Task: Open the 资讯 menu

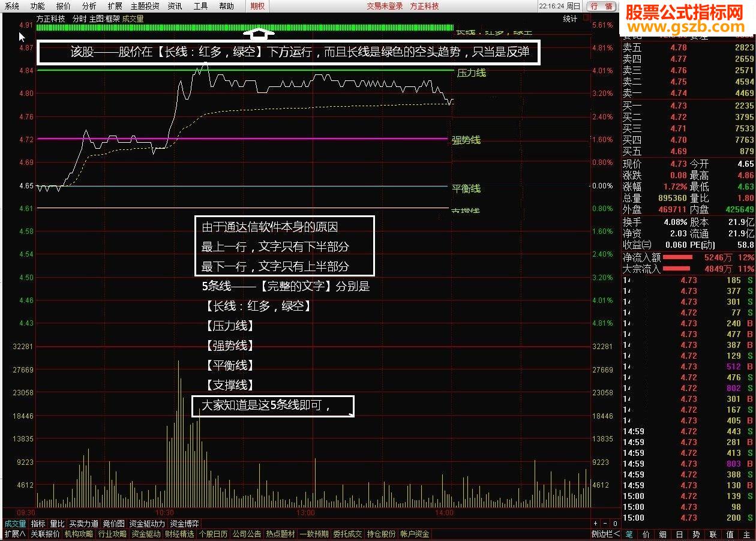Action: (175, 6)
